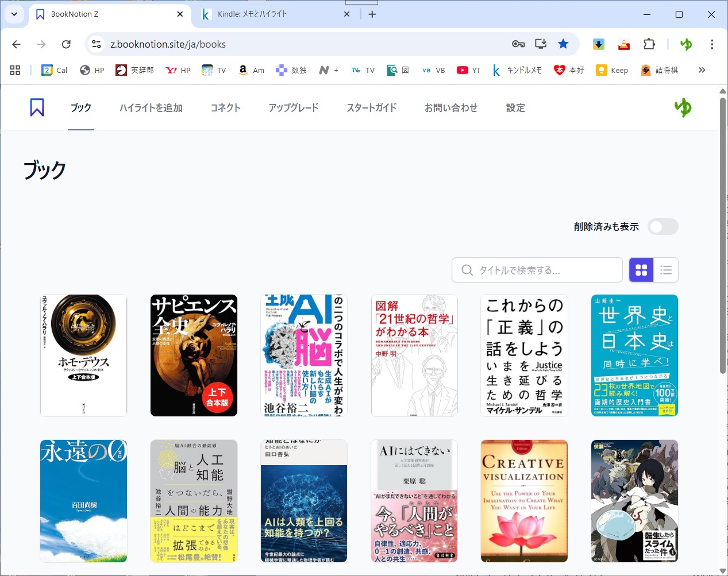Open the YouTube YT bookmark
This screenshot has width=728, height=576.
click(469, 70)
